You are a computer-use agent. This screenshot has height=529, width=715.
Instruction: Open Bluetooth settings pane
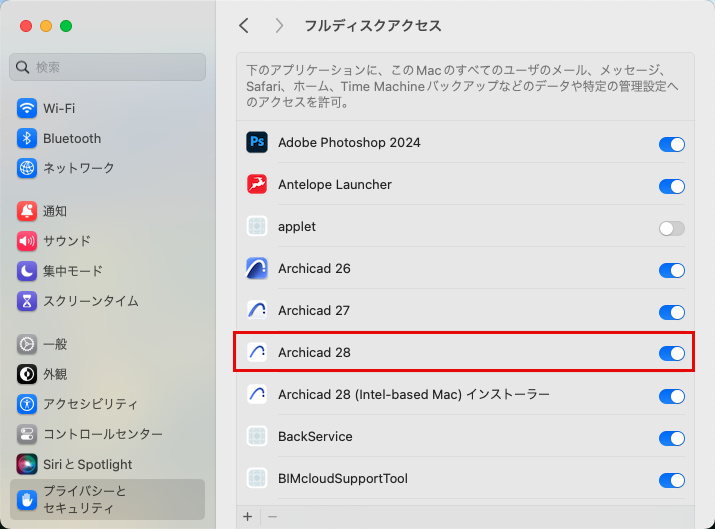[108, 138]
